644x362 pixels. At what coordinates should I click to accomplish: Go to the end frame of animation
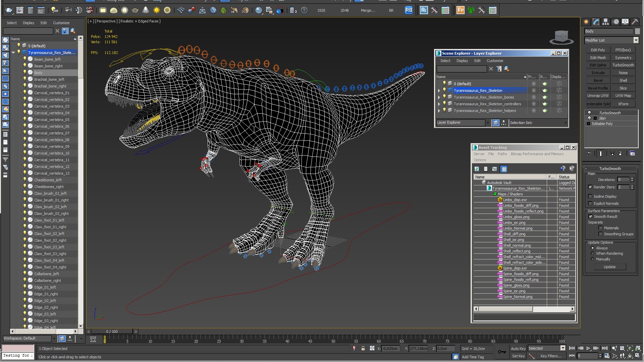[604, 348]
